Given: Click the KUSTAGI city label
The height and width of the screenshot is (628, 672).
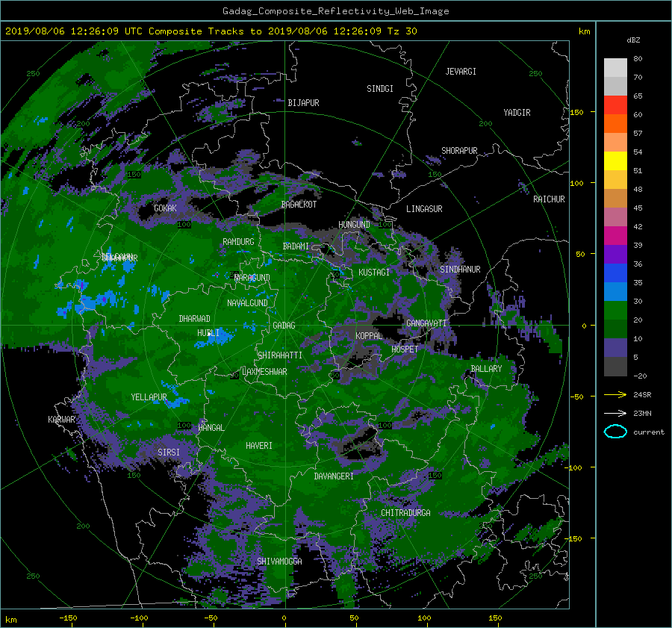Looking at the screenshot, I should (374, 273).
